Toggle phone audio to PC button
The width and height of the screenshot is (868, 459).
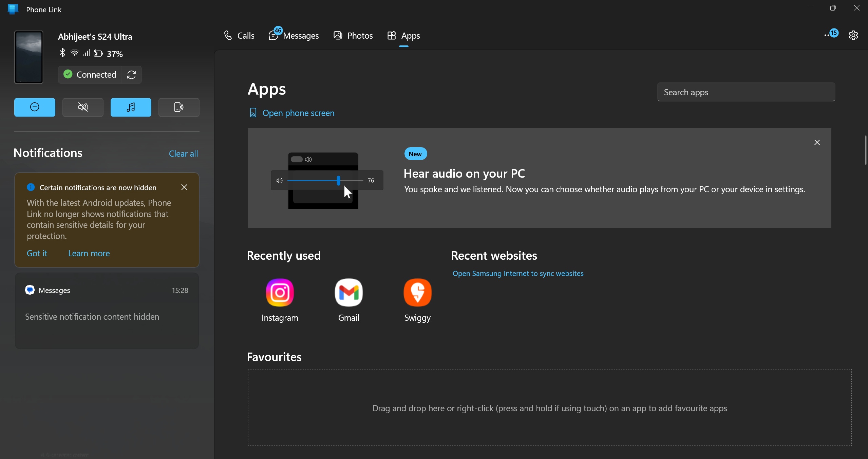[x=179, y=107]
